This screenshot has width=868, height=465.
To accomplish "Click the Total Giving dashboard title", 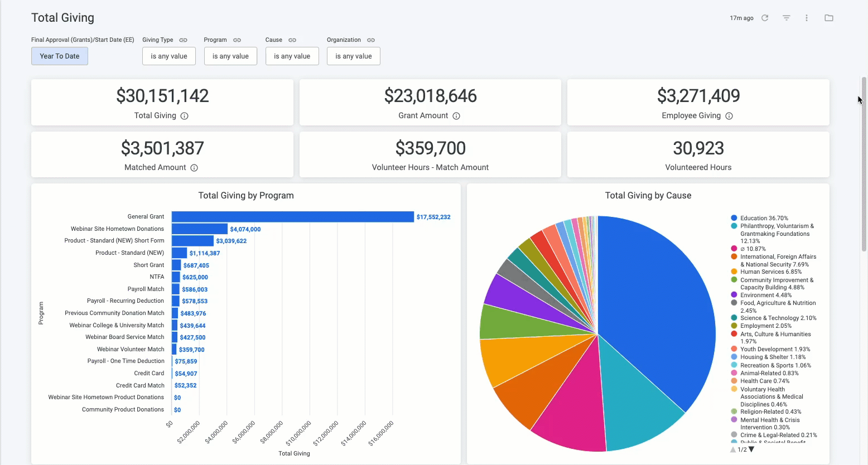I will click(62, 18).
